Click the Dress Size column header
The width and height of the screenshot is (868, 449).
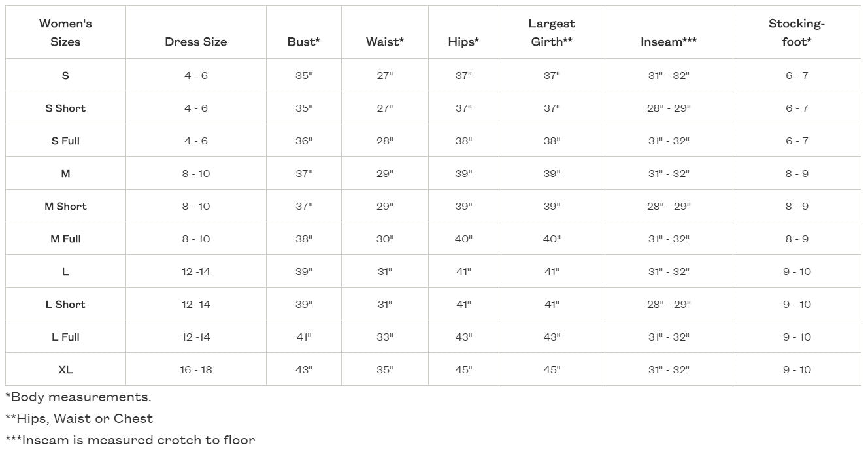point(196,42)
